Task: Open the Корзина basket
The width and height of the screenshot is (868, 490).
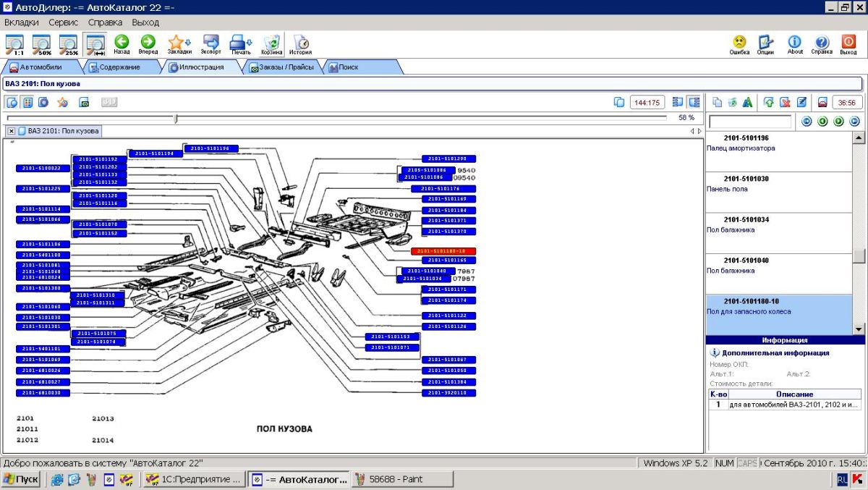Action: point(272,44)
